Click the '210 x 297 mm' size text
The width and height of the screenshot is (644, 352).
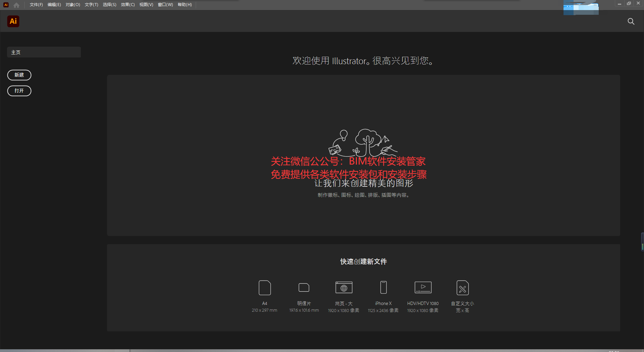tap(265, 310)
